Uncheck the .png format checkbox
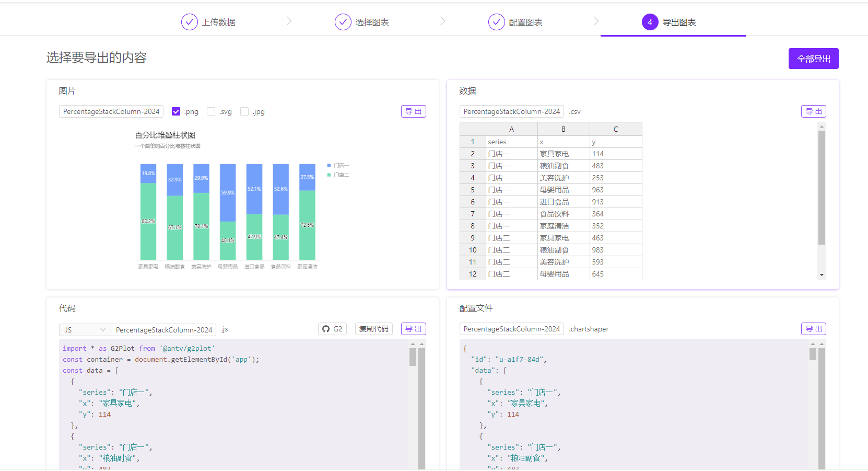868x471 pixels. point(176,111)
